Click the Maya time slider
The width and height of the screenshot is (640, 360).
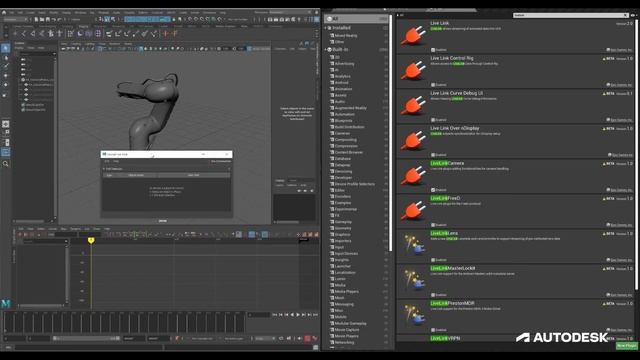(x=124, y=322)
